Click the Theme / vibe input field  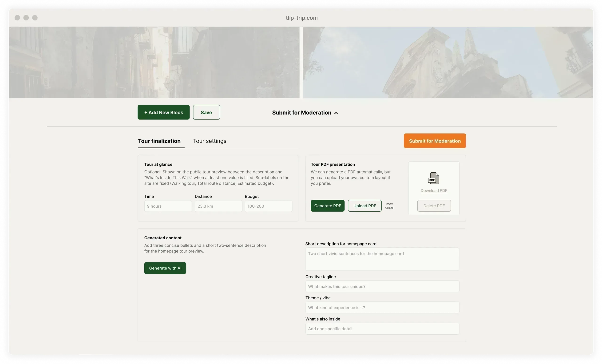(x=382, y=307)
